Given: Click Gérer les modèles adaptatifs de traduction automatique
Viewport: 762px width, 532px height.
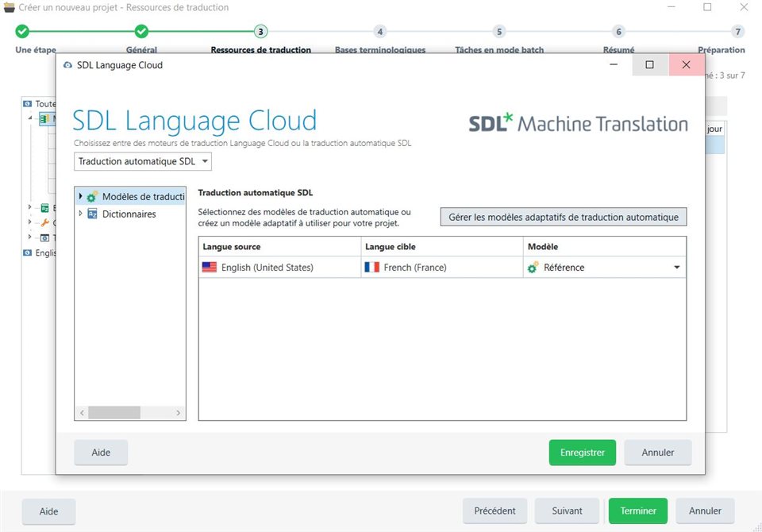Looking at the screenshot, I should (x=564, y=217).
